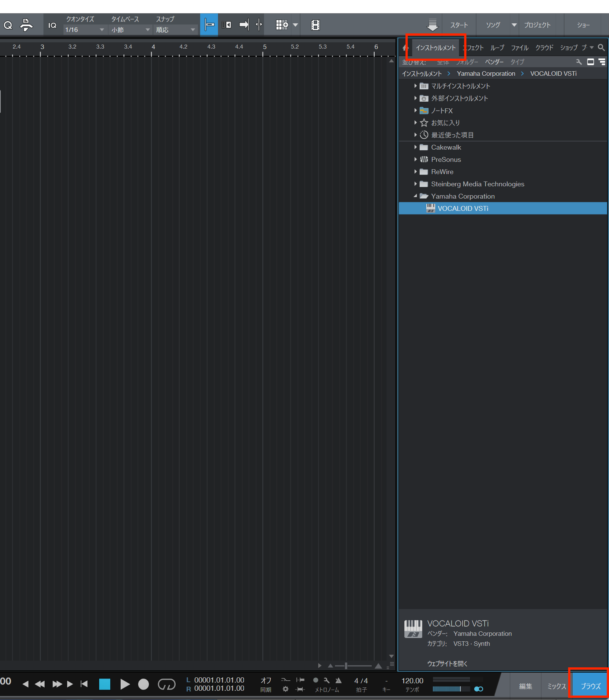Screen dimensions: 609x700
Task: Click the IQ input quantize icon
Action: coord(52,24)
